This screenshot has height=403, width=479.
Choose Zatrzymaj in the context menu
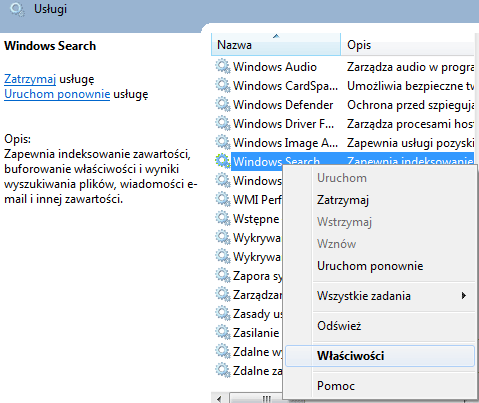tap(380, 200)
